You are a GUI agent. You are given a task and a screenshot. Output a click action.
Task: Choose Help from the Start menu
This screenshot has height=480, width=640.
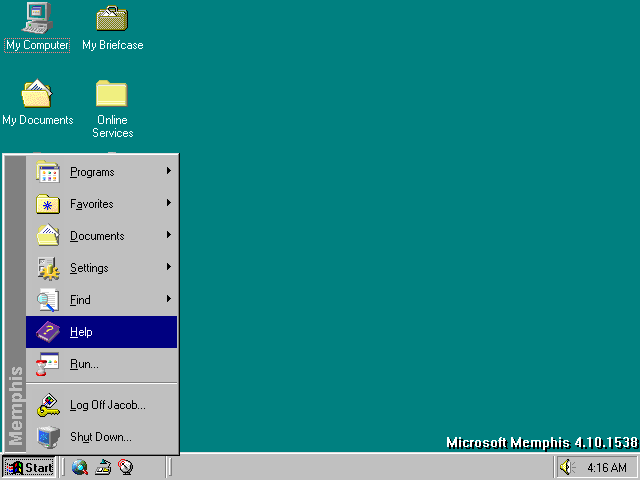click(x=102, y=332)
